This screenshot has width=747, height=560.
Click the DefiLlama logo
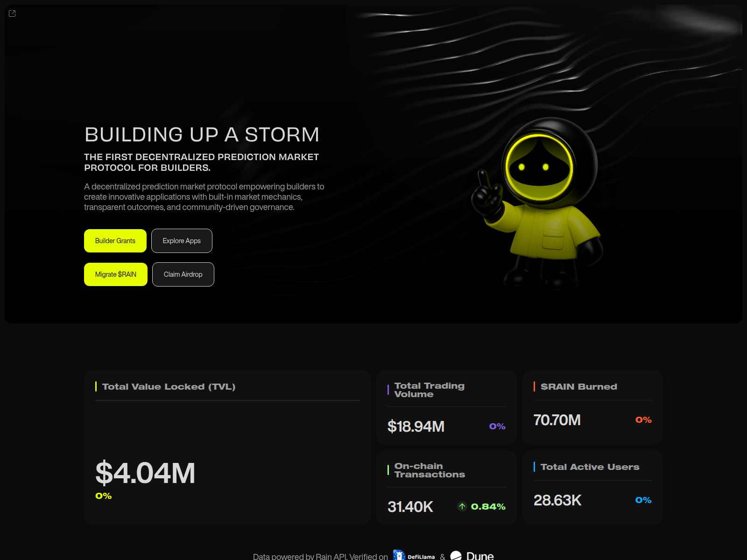coord(414,556)
